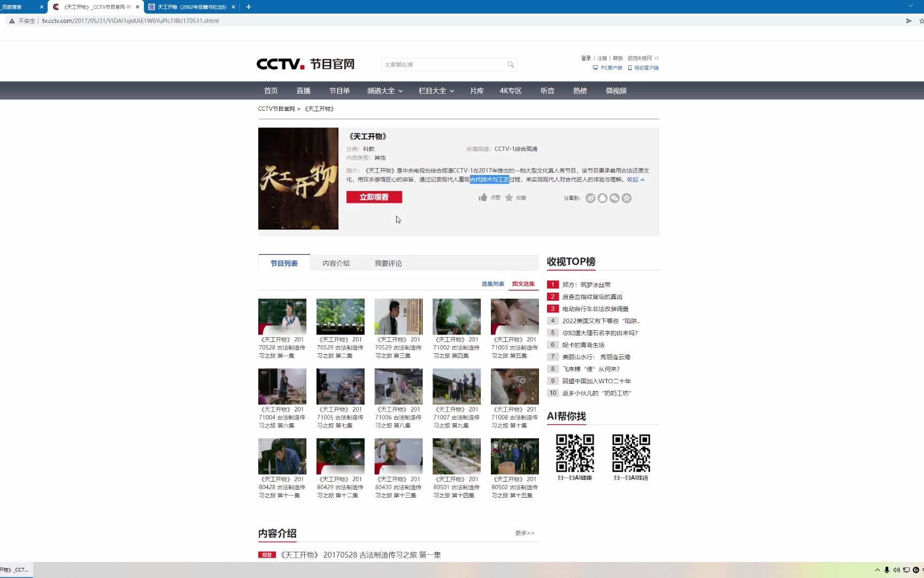
Task: Open 节目单 in navigation bar
Action: [340, 91]
